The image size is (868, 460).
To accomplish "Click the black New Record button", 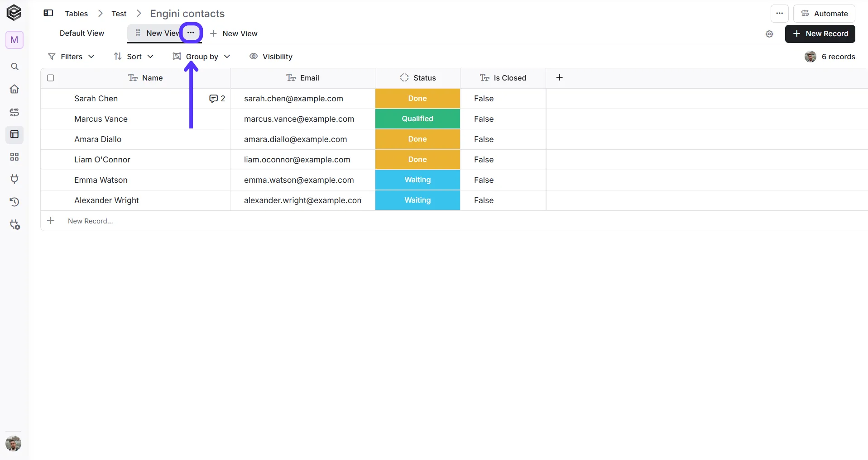I will pyautogui.click(x=820, y=34).
